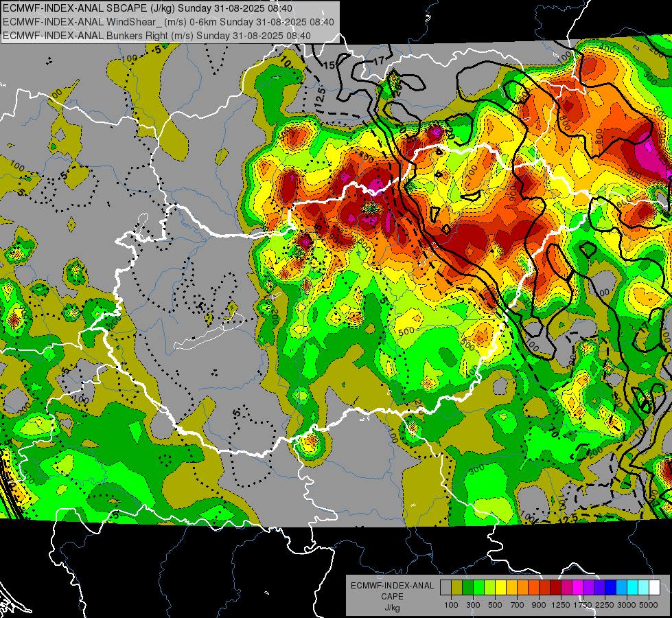Select the bright green legend swatch
Screen dimensions: 672x618
[478, 587]
